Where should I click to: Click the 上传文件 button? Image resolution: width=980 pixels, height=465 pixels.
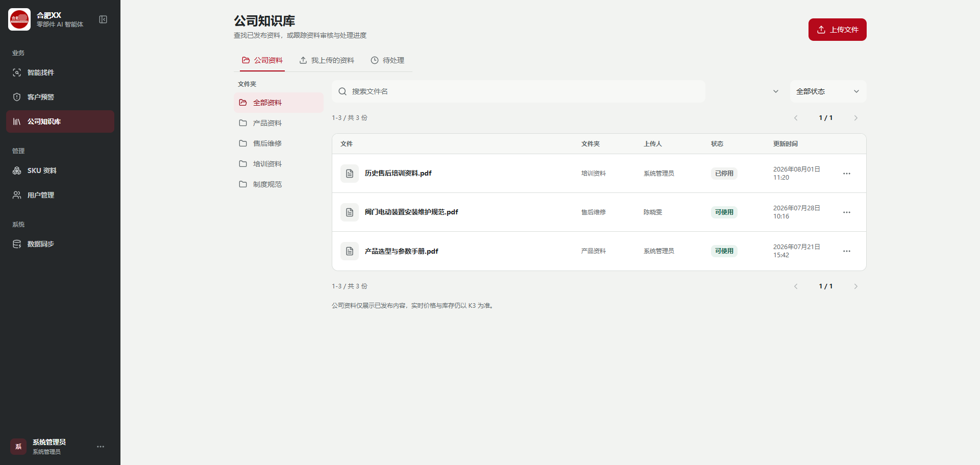click(x=837, y=30)
